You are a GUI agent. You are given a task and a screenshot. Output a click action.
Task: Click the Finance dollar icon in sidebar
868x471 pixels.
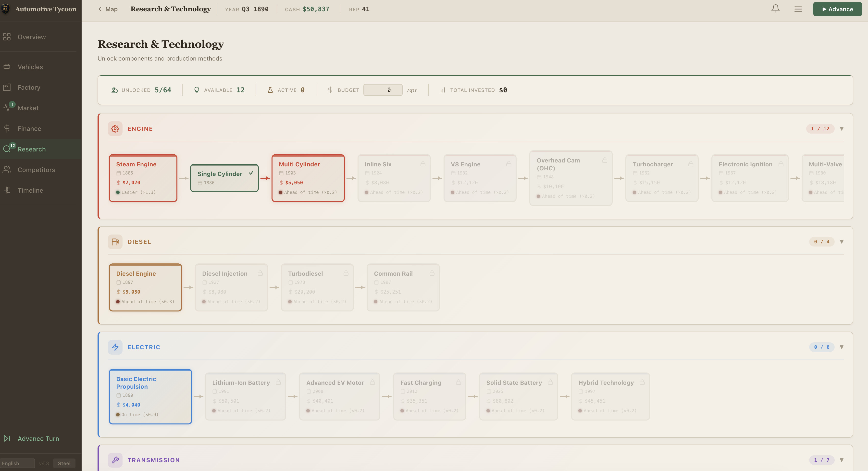[x=7, y=128]
